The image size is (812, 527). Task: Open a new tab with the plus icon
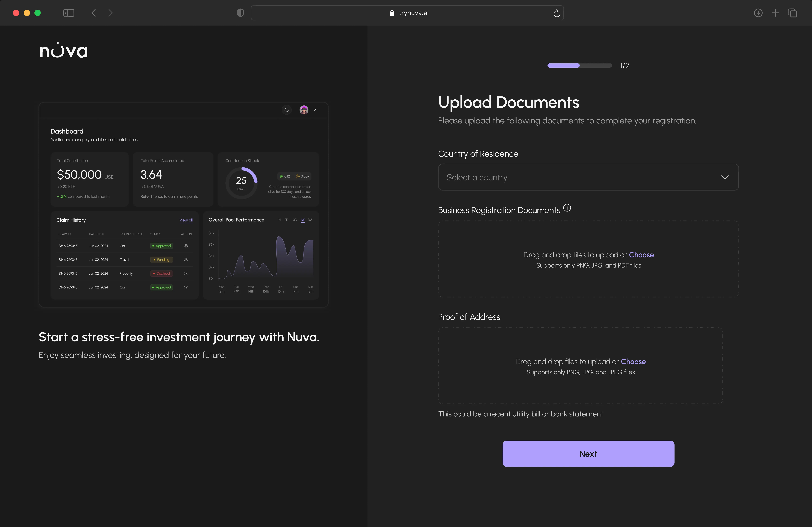click(x=775, y=13)
